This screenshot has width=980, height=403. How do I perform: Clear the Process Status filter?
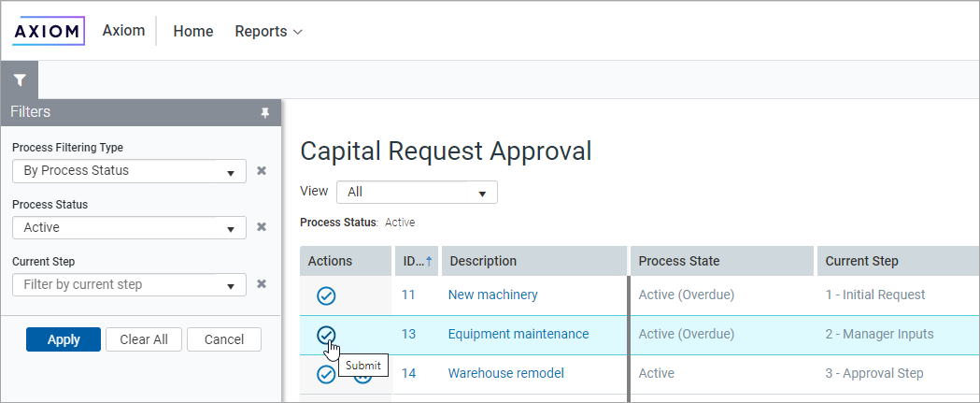tap(262, 227)
